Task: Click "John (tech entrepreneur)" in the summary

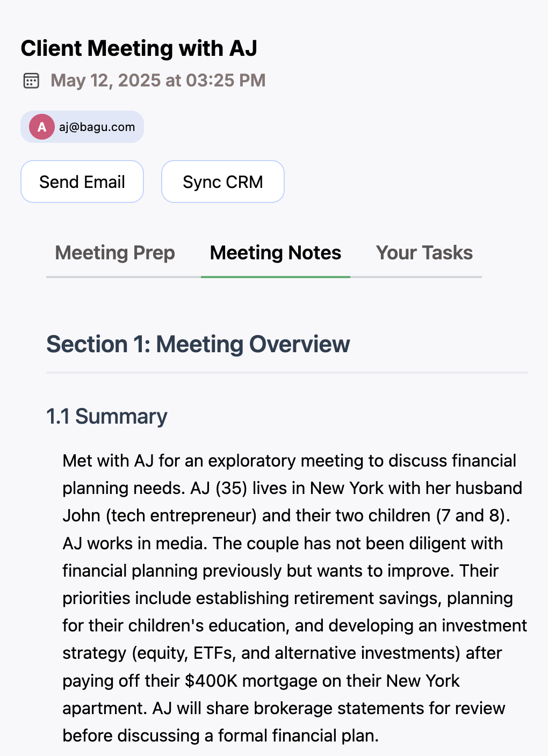Action: (x=160, y=515)
